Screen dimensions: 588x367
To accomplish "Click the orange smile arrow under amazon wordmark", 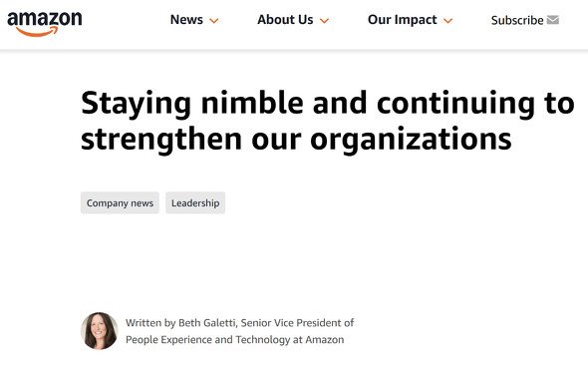I will click(38, 32).
